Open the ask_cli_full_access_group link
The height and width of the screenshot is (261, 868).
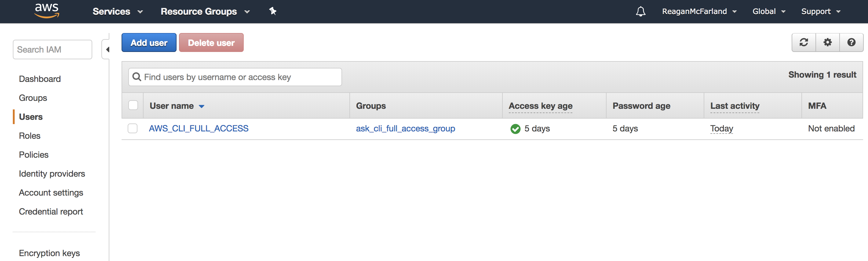[x=405, y=128]
